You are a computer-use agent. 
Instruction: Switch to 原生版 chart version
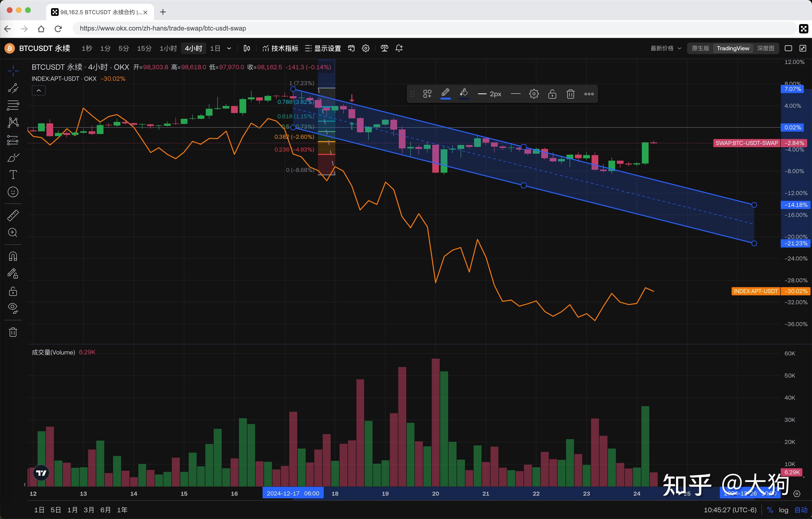pos(700,48)
